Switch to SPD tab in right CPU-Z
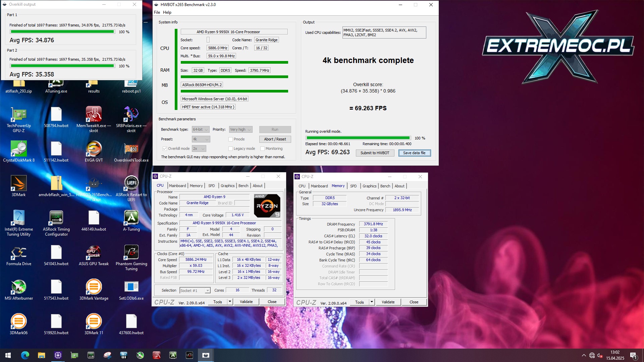The image size is (644, 362). (353, 186)
